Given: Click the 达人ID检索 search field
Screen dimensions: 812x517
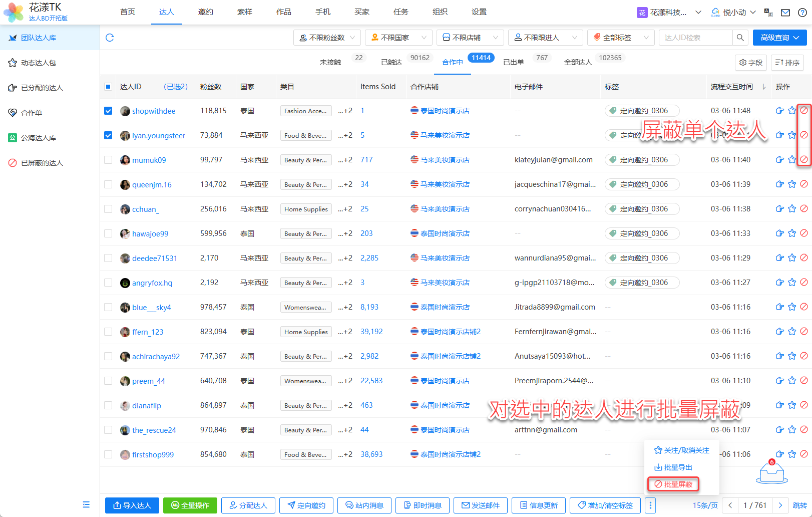Looking at the screenshot, I should point(696,38).
